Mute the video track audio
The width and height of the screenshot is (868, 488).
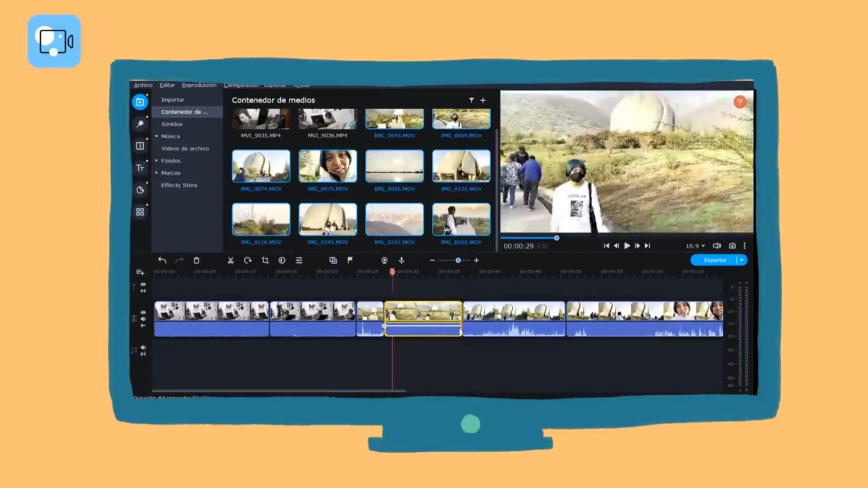(143, 319)
